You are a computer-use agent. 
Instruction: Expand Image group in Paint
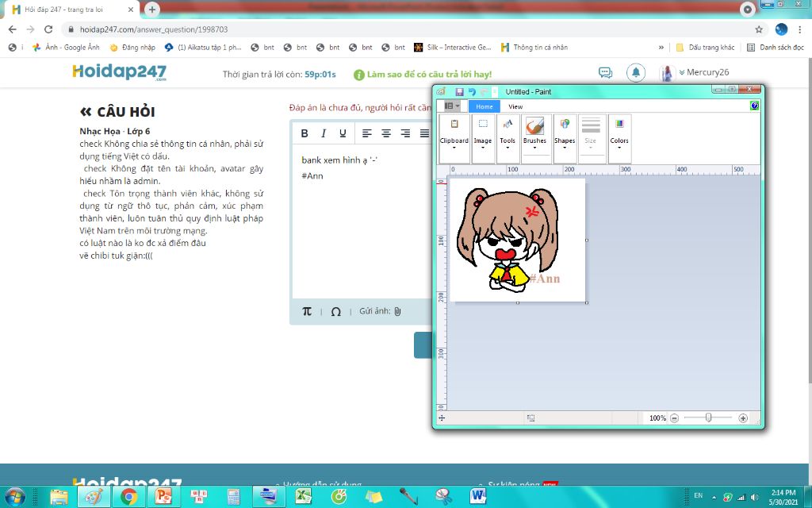tap(483, 139)
